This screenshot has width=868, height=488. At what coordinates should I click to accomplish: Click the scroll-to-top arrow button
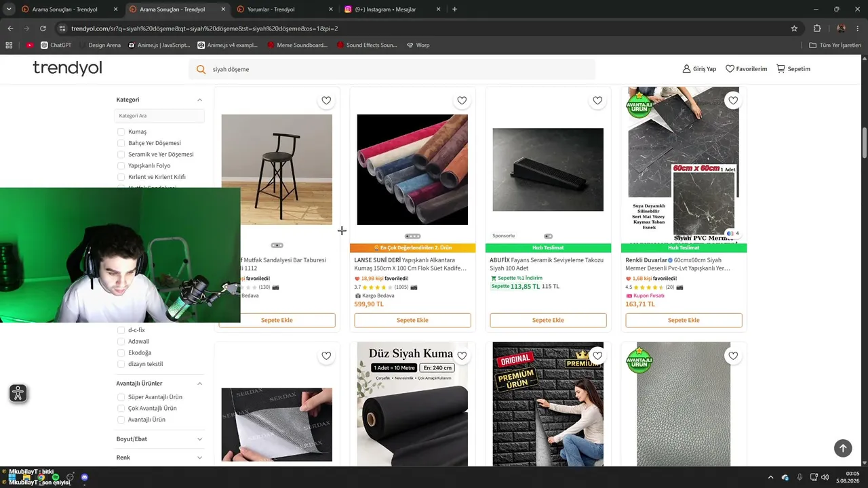pyautogui.click(x=842, y=447)
